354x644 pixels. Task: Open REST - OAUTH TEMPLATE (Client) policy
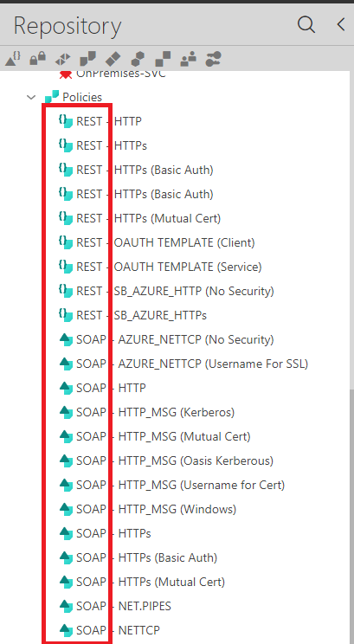pyautogui.click(x=165, y=242)
